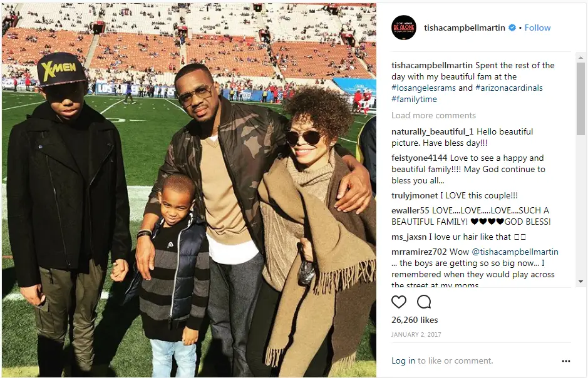Click the tishacampbellmartin profile avatar
Screen dimensions: 588x378
(x=403, y=28)
